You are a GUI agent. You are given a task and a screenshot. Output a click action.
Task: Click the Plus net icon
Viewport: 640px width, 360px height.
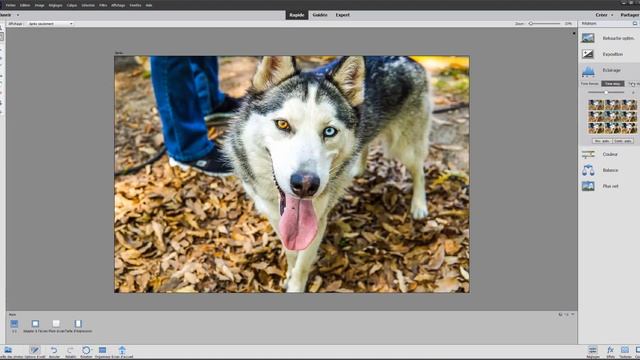pyautogui.click(x=588, y=186)
